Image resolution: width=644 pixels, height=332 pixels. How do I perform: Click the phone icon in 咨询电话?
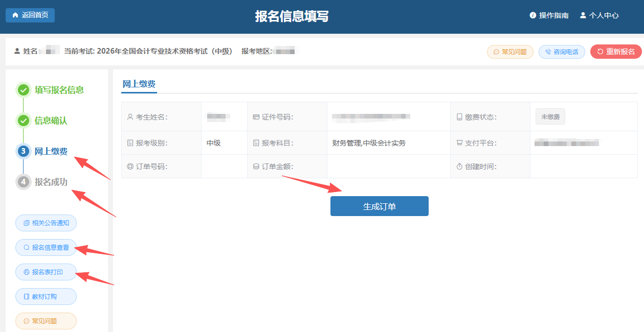coord(548,52)
